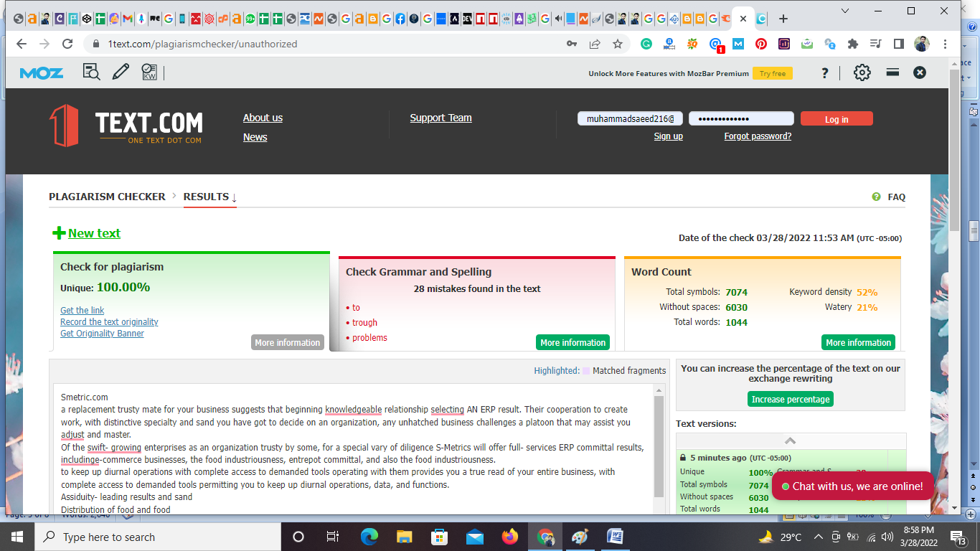Go to PLAGIARISM CHECKER breadcrumb
Viewport: 980px width, 551px height.
[x=107, y=197]
